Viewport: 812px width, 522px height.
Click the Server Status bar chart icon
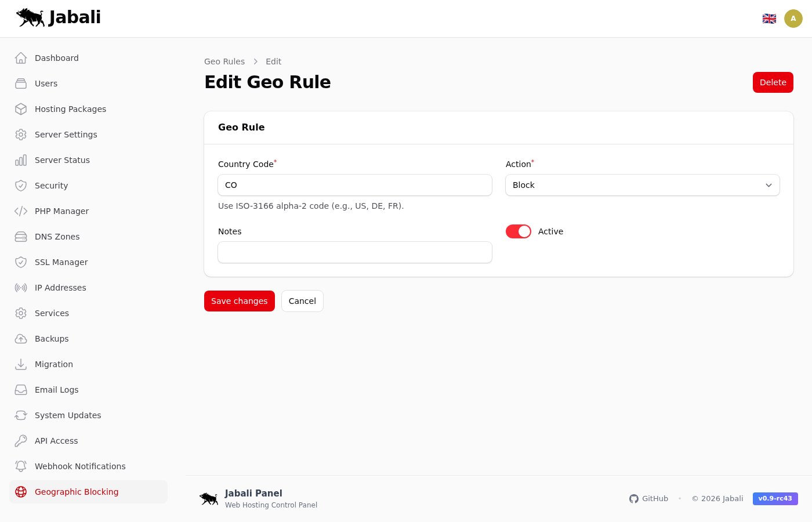pyautogui.click(x=21, y=160)
